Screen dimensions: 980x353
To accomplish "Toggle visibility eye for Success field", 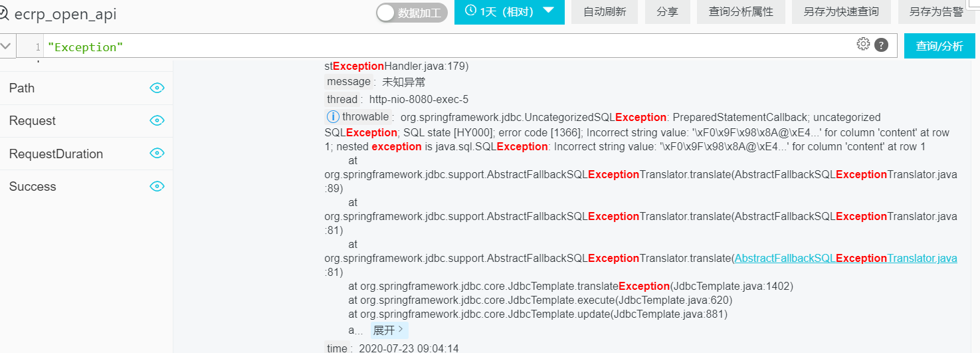I will click(157, 185).
